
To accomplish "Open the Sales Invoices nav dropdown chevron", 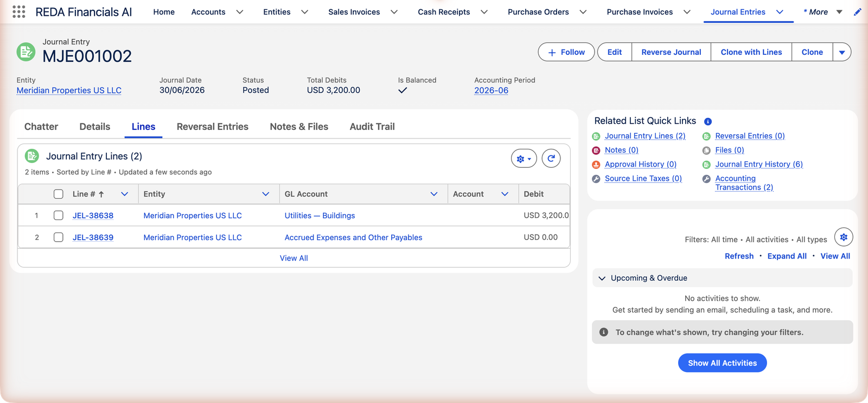I will 394,12.
